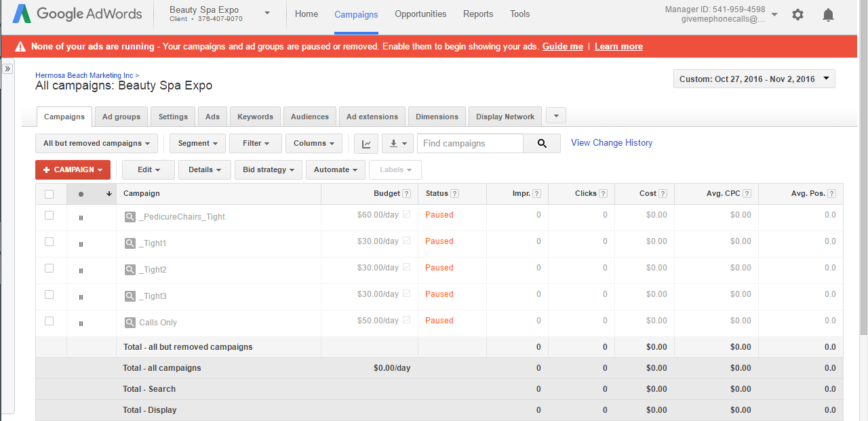Select the Calls Only campaign checkbox

point(49,321)
